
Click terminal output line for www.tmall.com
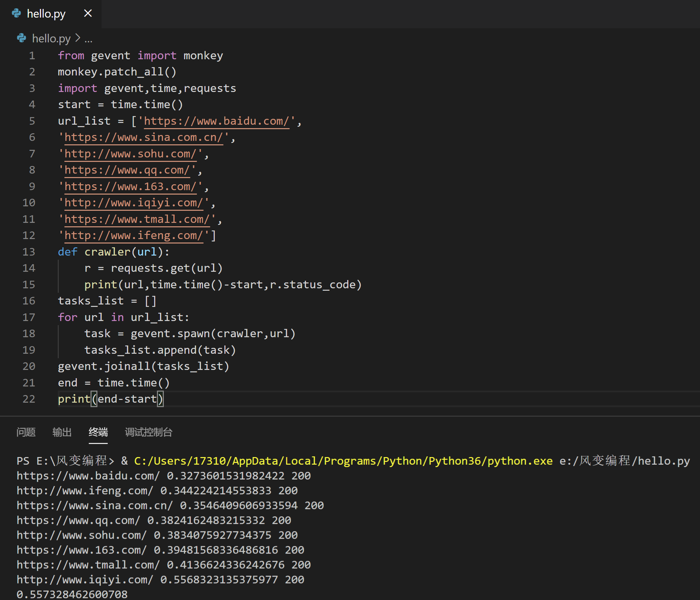[163, 565]
